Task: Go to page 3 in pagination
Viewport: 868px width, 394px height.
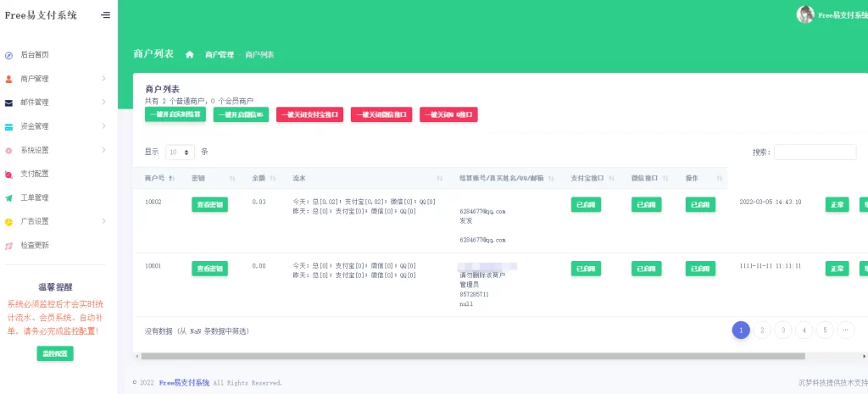Action: 782,330
